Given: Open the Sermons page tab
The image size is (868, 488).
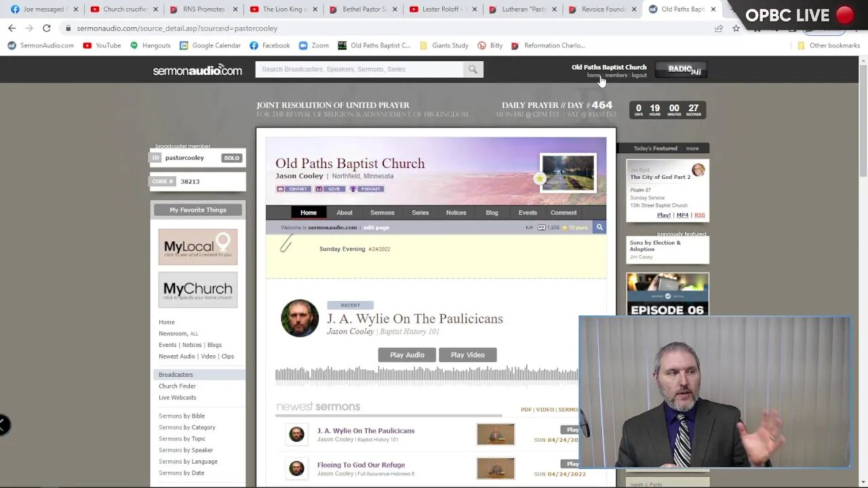Looking at the screenshot, I should pyautogui.click(x=382, y=213).
